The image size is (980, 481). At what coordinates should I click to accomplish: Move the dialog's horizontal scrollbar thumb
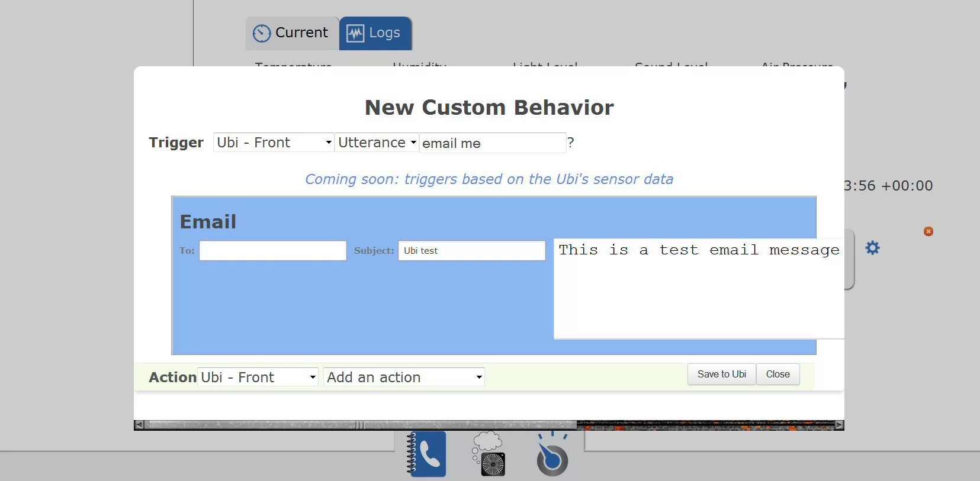(x=360, y=425)
